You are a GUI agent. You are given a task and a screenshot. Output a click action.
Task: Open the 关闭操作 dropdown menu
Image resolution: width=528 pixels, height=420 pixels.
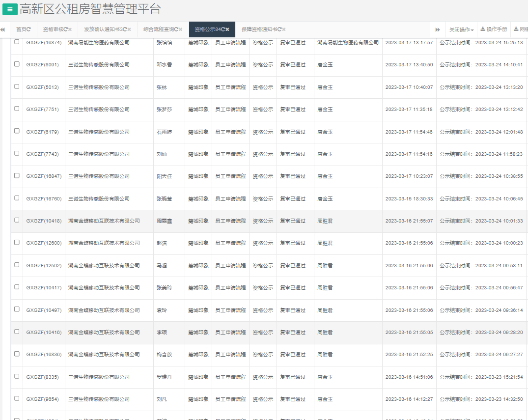[x=462, y=29]
